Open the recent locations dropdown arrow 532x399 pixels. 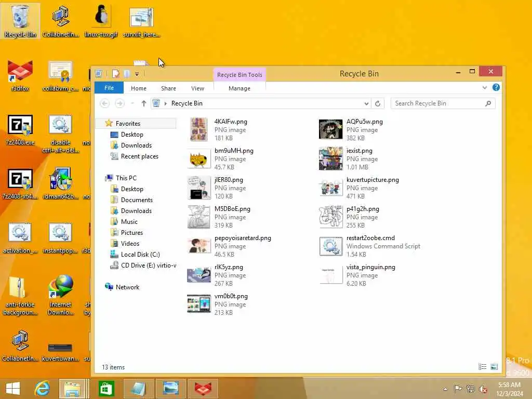click(x=132, y=103)
